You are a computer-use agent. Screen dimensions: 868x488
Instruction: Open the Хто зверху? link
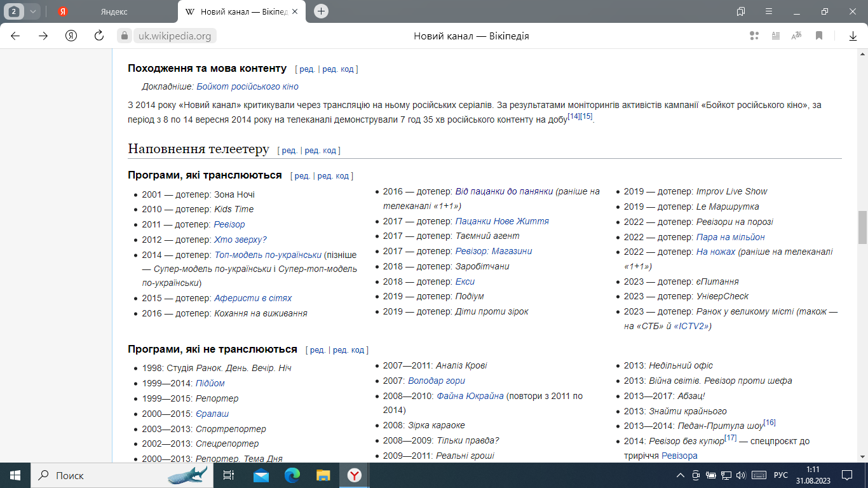[240, 240]
